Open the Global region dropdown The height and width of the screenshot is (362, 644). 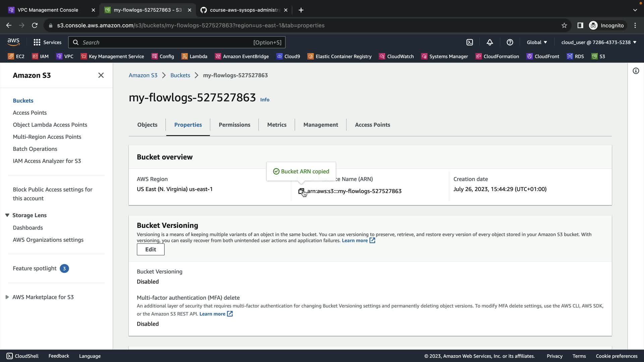pos(537,42)
